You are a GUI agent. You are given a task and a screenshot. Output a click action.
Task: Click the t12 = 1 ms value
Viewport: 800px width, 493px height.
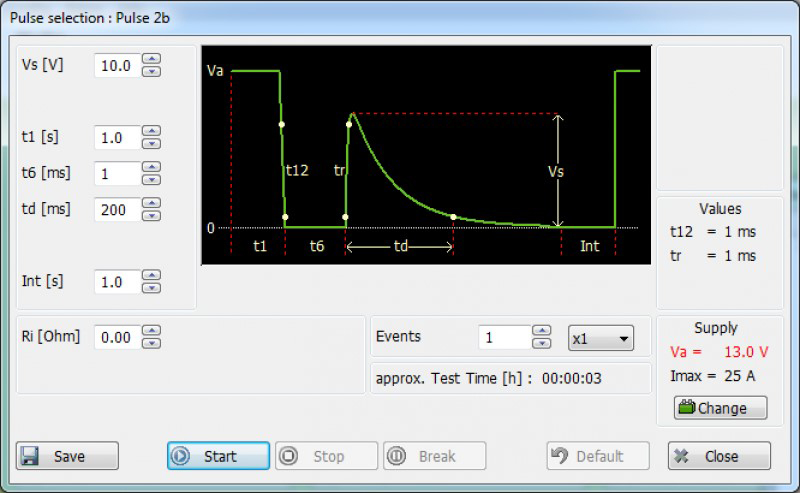coord(713,232)
